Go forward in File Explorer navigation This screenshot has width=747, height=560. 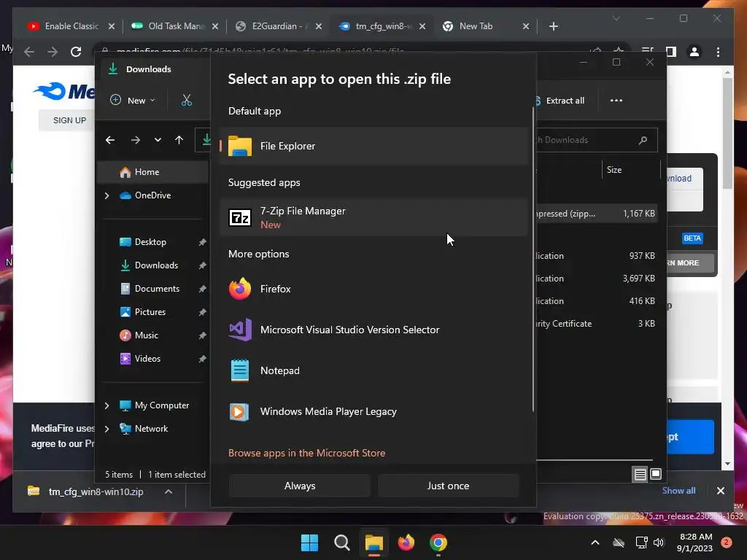tap(135, 140)
